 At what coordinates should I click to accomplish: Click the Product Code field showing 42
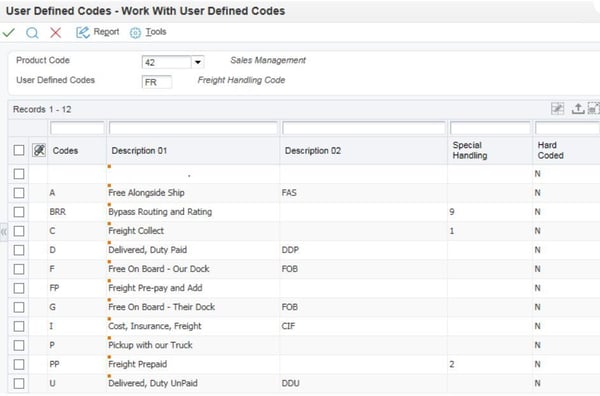tap(166, 62)
